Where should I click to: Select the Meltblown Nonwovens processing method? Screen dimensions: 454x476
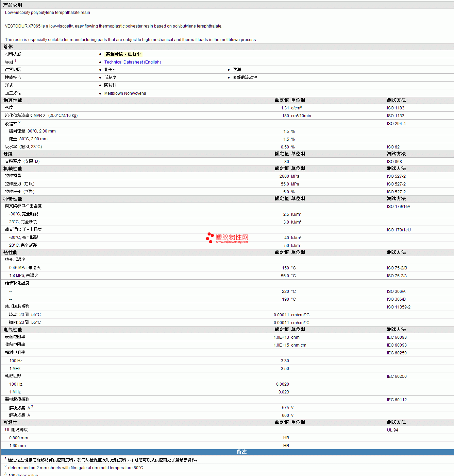pyautogui.click(x=125, y=93)
